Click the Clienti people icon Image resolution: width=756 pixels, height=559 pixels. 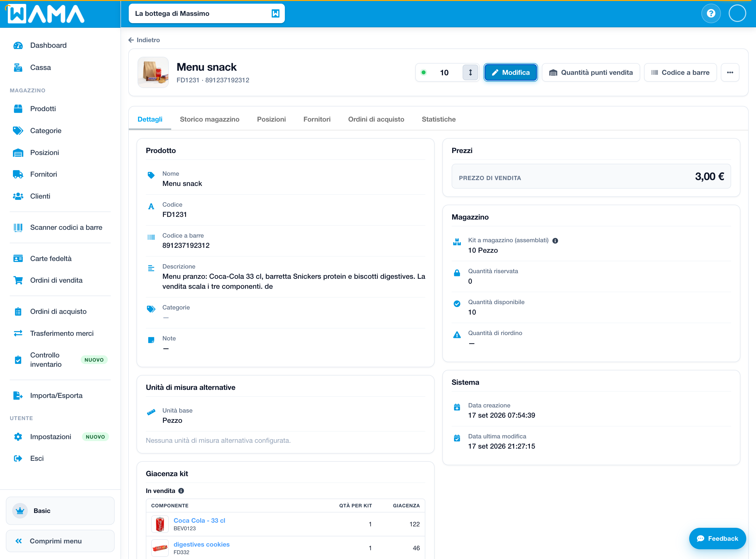(18, 196)
